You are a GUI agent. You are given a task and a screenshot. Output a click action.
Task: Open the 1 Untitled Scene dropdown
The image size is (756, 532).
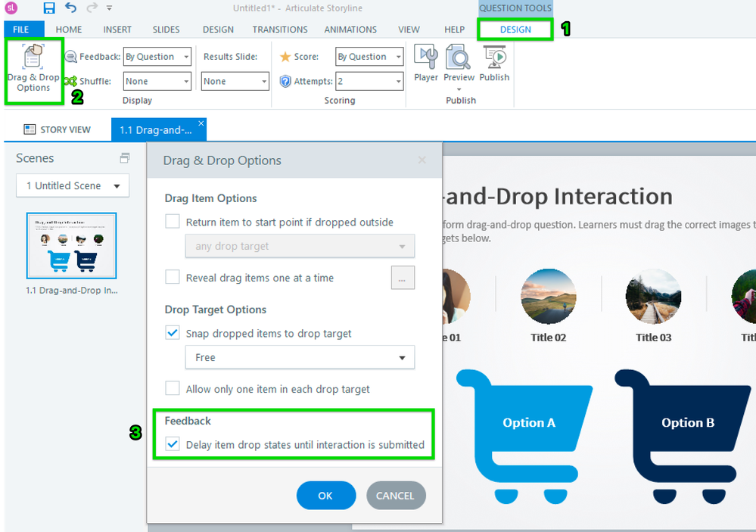(x=73, y=185)
